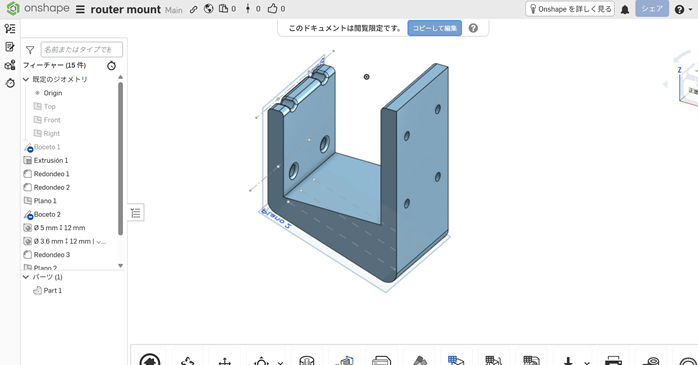Open the help question mark menu
Screen dimensions: 698x365
(x=679, y=9)
